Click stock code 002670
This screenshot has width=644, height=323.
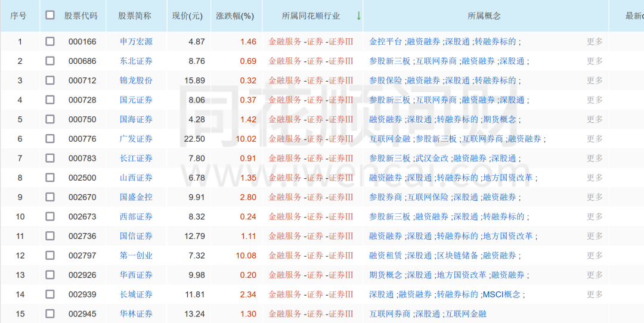click(82, 197)
